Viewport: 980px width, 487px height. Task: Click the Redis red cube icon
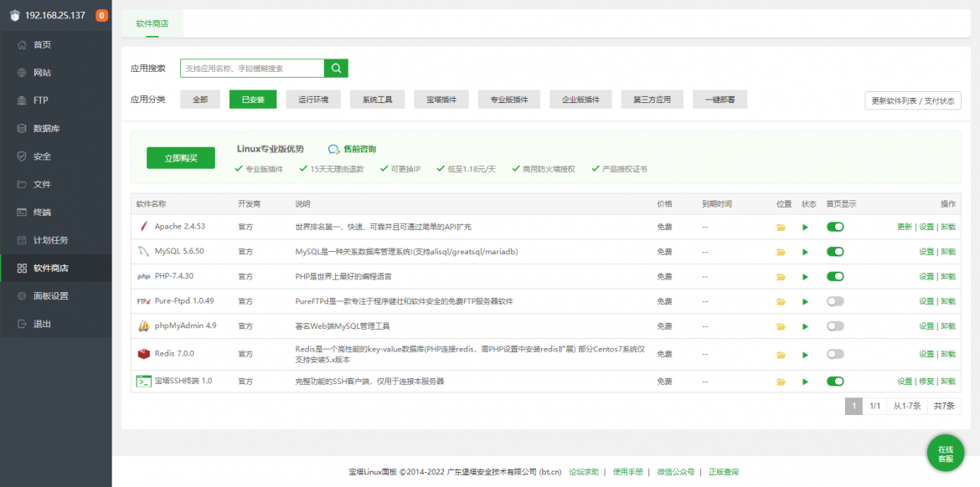pos(144,354)
